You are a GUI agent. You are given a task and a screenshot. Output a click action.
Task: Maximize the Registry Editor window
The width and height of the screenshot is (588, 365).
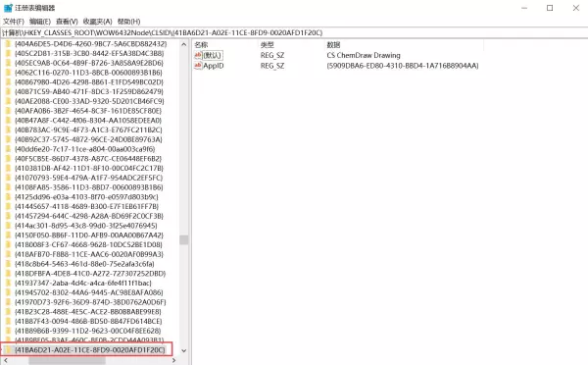coord(550,8)
